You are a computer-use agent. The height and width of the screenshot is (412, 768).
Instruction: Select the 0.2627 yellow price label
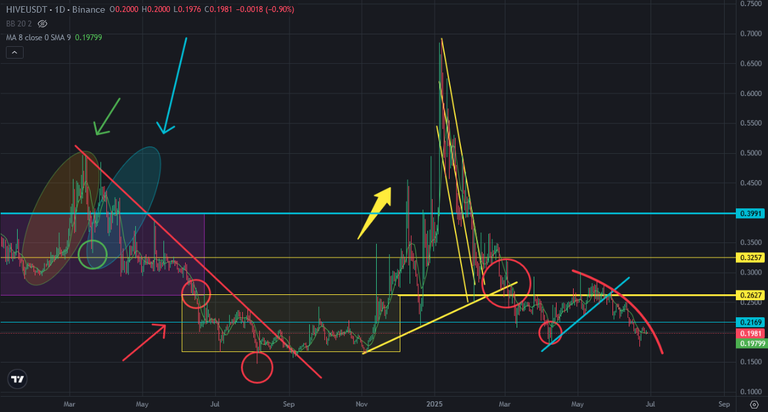tap(750, 295)
